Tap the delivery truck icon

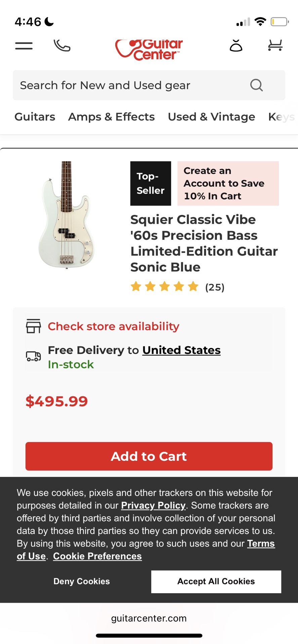33,356
